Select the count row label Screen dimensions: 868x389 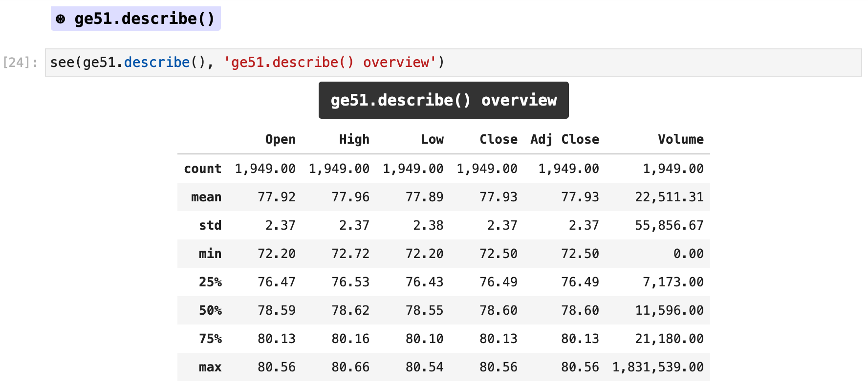point(203,169)
